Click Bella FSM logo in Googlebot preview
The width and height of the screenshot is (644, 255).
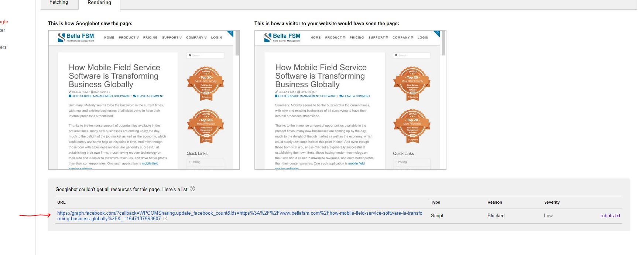(76, 37)
